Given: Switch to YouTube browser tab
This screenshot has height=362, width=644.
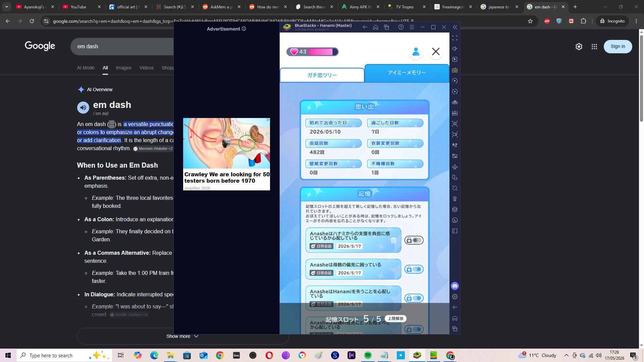Looking at the screenshot, I should click(x=82, y=7).
